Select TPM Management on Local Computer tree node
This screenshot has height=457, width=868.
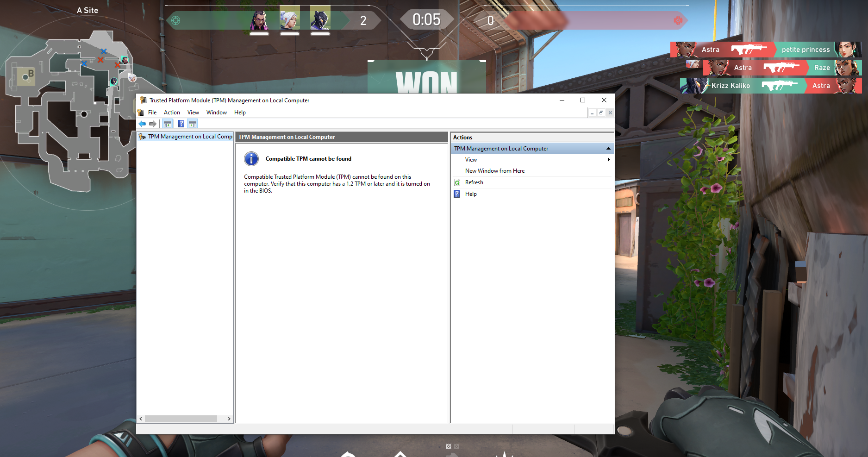click(190, 137)
